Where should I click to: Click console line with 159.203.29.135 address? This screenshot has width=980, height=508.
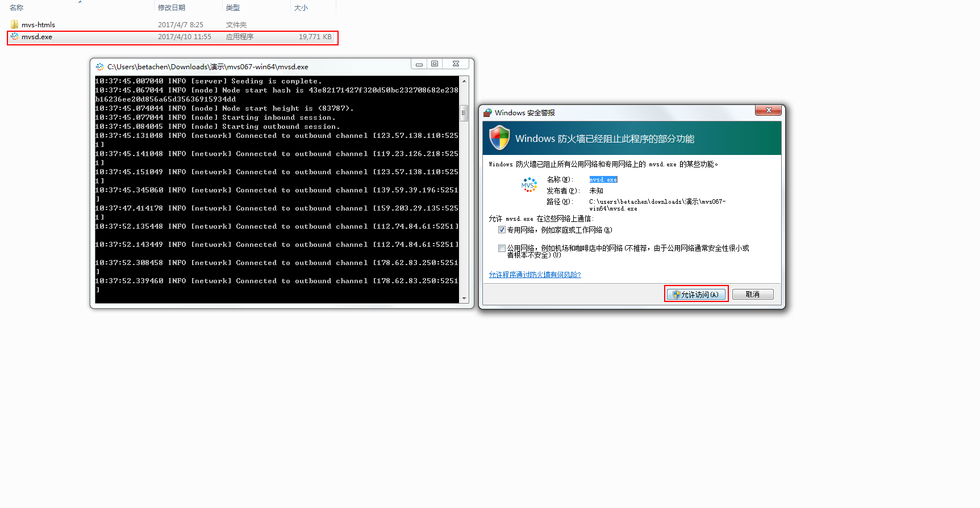(x=277, y=213)
